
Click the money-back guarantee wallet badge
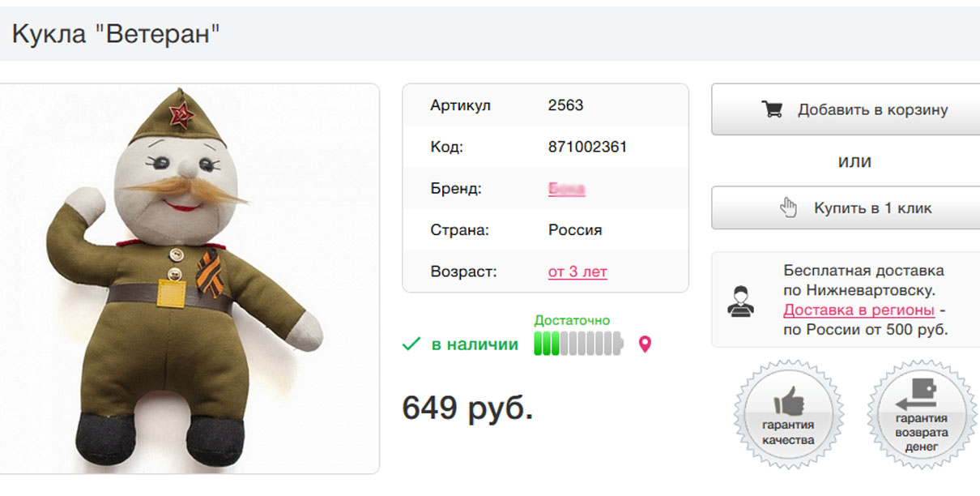(x=922, y=414)
